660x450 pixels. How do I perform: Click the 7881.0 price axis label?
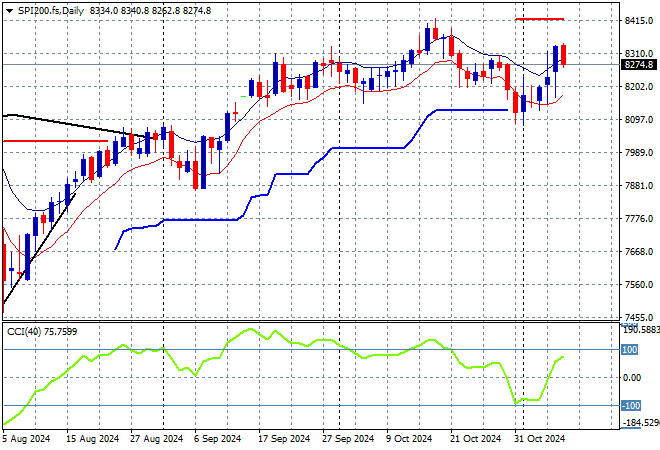click(639, 186)
